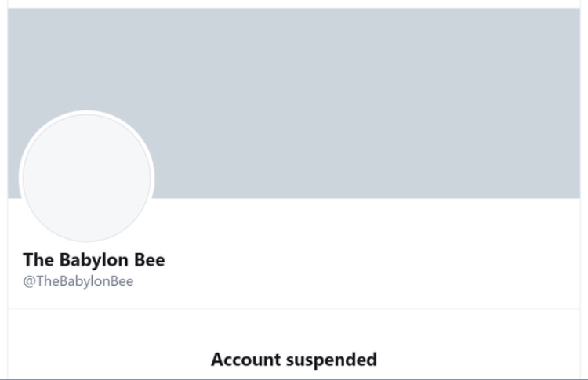Click the word "Bee" in the profile name
588x380 pixels.
click(x=149, y=259)
